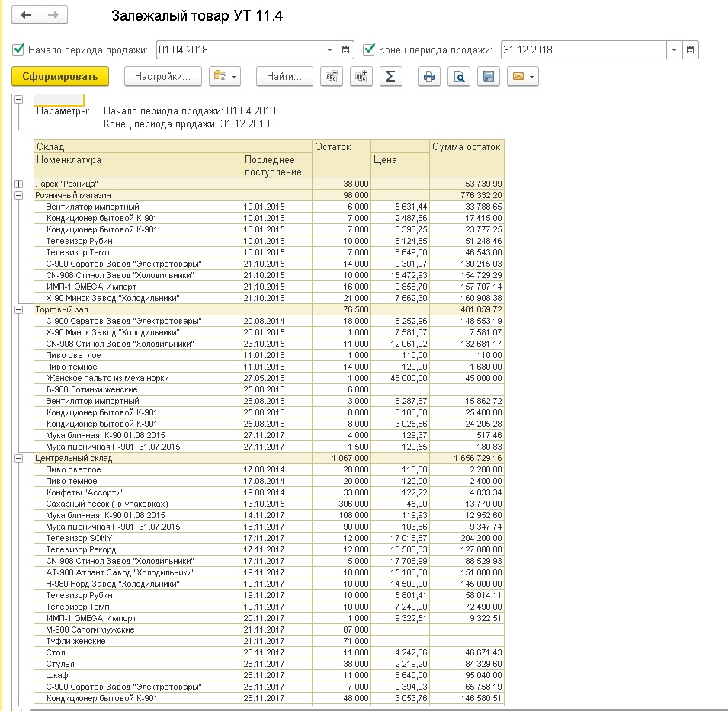Select the Последнее поступление header

coord(277,165)
